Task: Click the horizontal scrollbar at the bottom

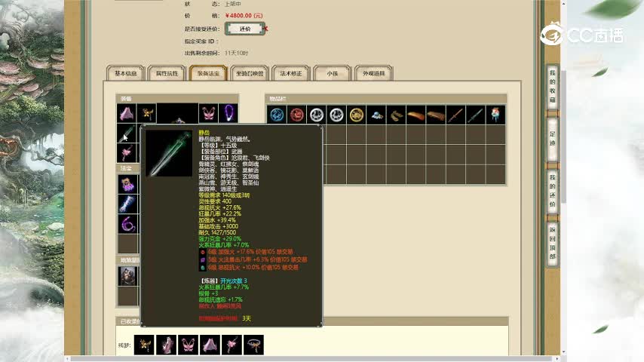Action: (x=312, y=359)
